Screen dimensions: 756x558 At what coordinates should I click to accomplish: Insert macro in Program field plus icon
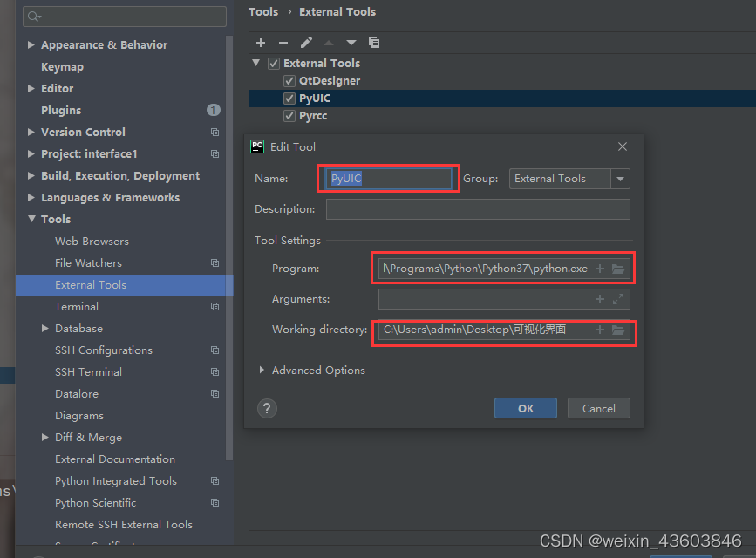pos(600,269)
